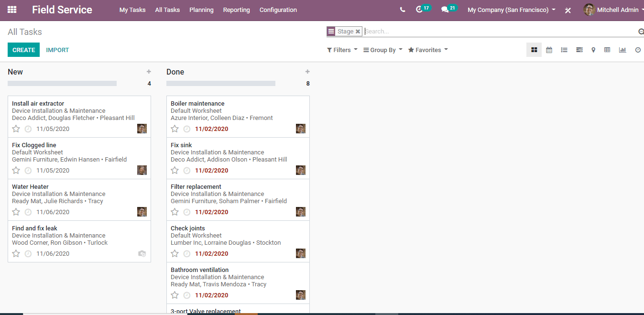Viewport: 644px width, 315px height.
Task: Click the IMPORT link
Action: (x=57, y=50)
